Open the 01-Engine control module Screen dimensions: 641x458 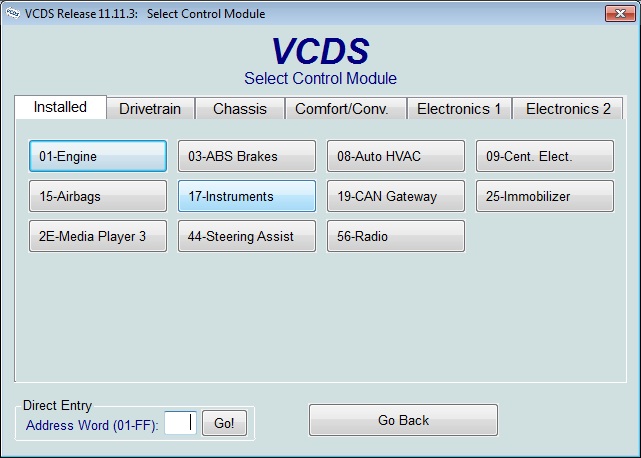pos(98,156)
